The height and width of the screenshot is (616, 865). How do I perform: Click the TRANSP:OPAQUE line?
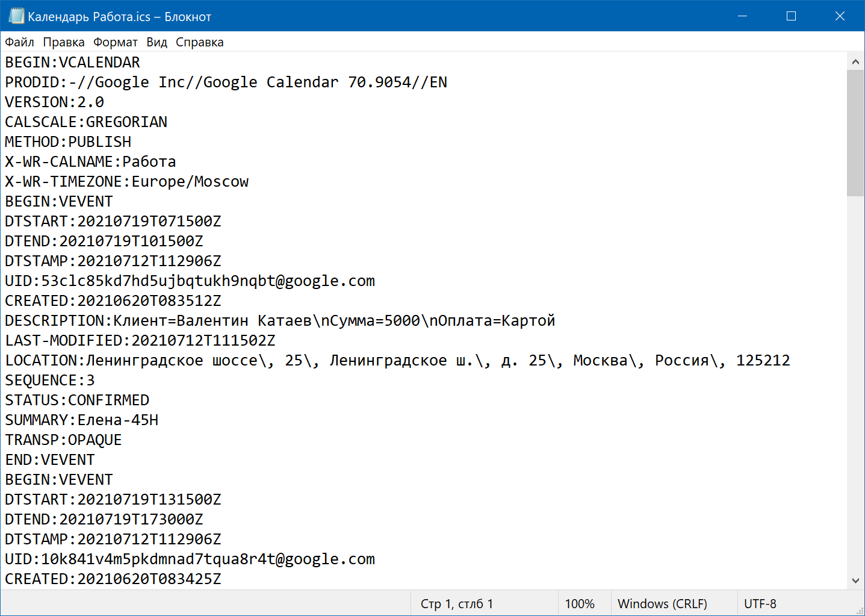tap(63, 440)
